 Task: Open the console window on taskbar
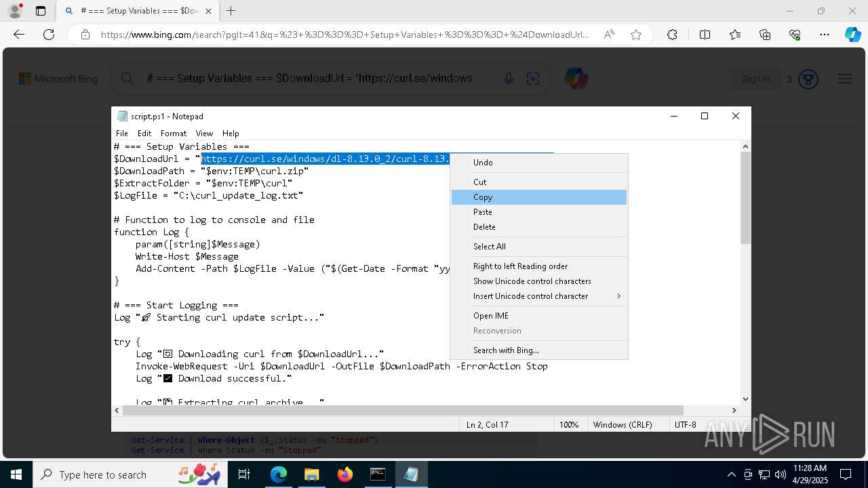tap(378, 474)
